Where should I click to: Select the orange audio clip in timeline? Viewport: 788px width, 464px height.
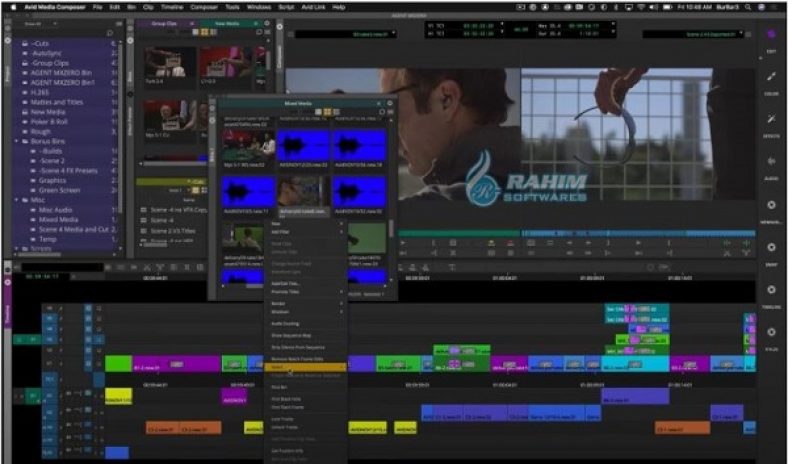tap(183, 428)
